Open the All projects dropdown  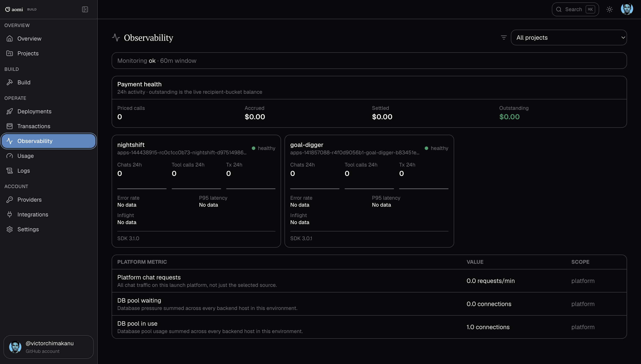tap(569, 37)
